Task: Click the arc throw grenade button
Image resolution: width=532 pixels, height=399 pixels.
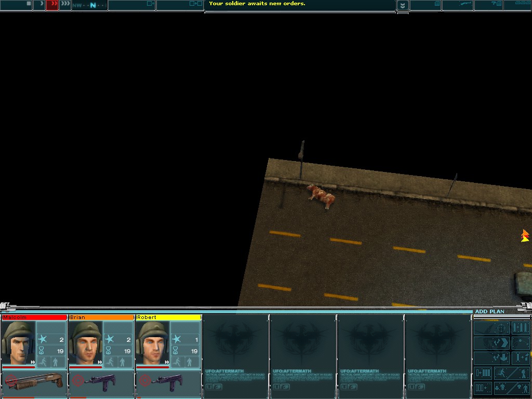Action: click(521, 343)
